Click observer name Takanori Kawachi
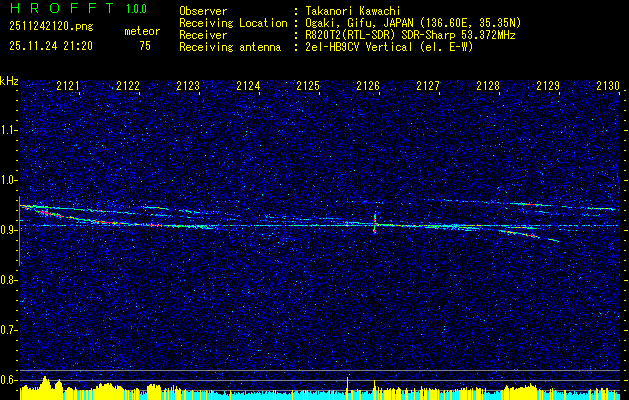The width and height of the screenshot is (629, 400). pyautogui.click(x=353, y=11)
